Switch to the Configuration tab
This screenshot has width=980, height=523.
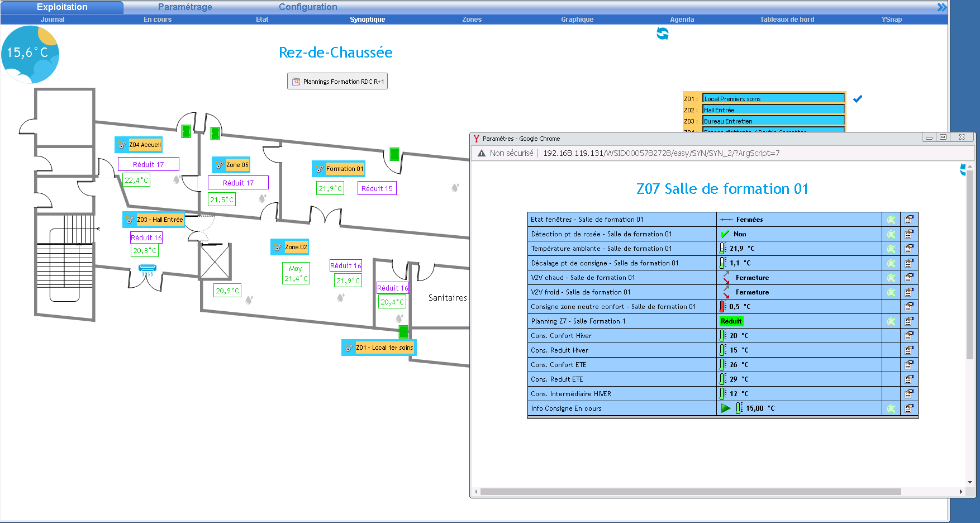308,7
